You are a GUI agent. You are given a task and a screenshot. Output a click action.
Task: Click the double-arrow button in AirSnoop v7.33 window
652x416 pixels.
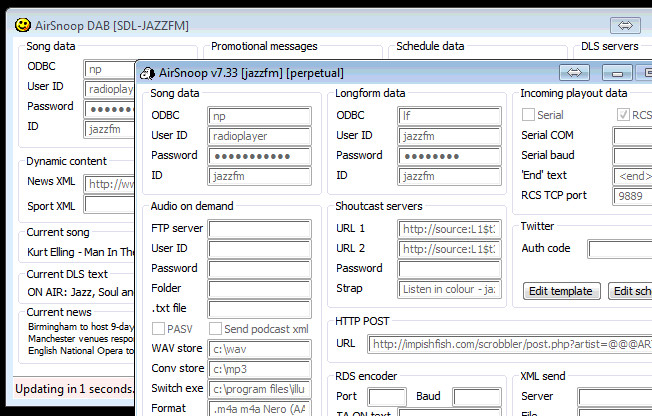(573, 72)
